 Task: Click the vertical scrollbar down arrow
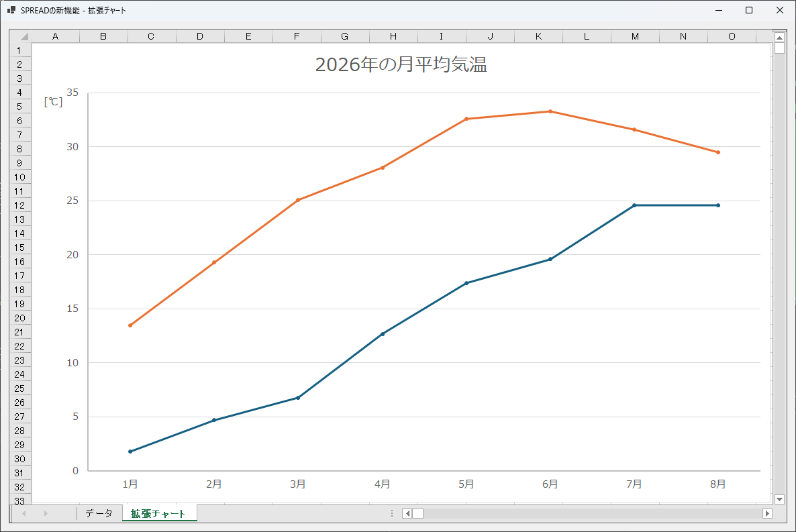point(780,500)
